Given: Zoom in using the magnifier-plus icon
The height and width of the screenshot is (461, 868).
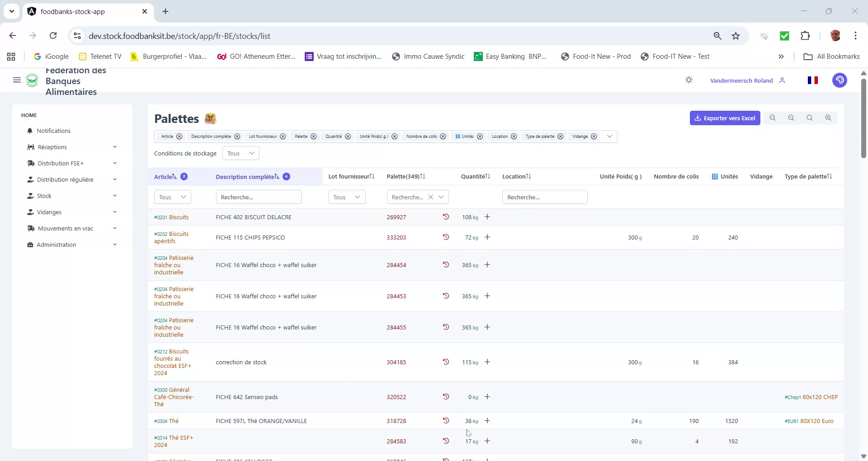Looking at the screenshot, I should [x=829, y=118].
